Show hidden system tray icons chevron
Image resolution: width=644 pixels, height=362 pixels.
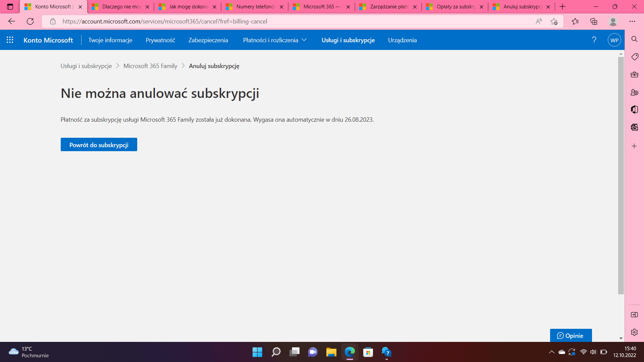click(x=551, y=352)
